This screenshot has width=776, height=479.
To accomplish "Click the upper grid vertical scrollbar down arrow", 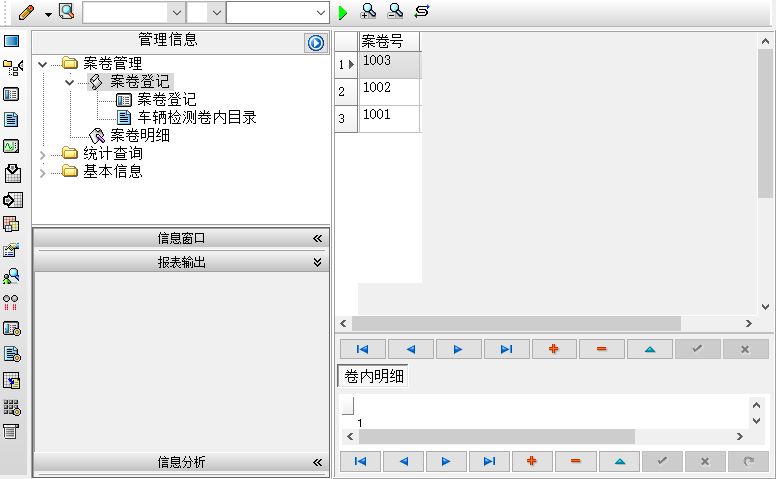I will pos(765,307).
